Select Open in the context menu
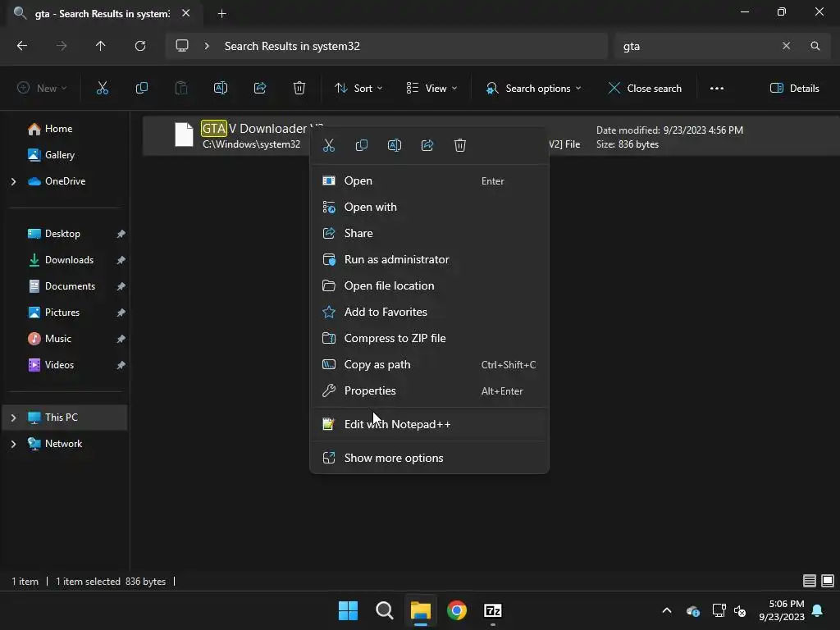The width and height of the screenshot is (840, 630). click(x=429, y=181)
